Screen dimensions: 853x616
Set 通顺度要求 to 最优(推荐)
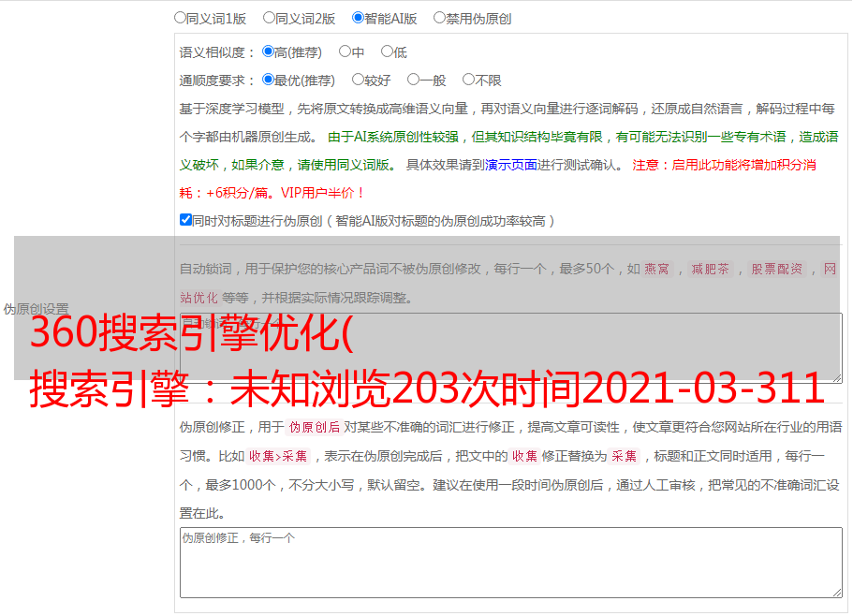pyautogui.click(x=268, y=80)
